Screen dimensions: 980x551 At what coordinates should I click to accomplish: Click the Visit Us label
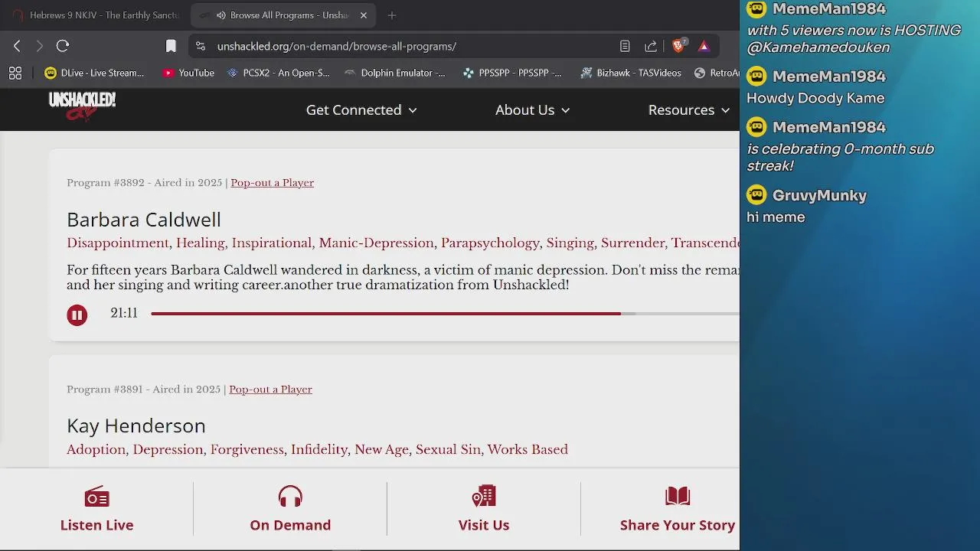tap(484, 525)
